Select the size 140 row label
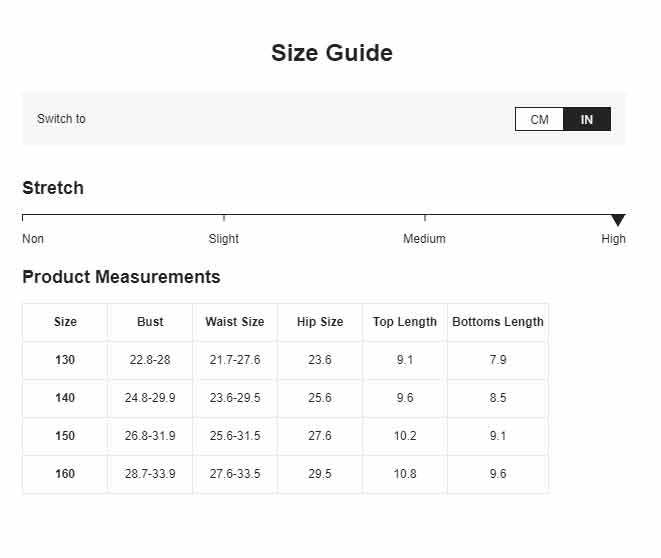661x558 pixels. point(65,398)
